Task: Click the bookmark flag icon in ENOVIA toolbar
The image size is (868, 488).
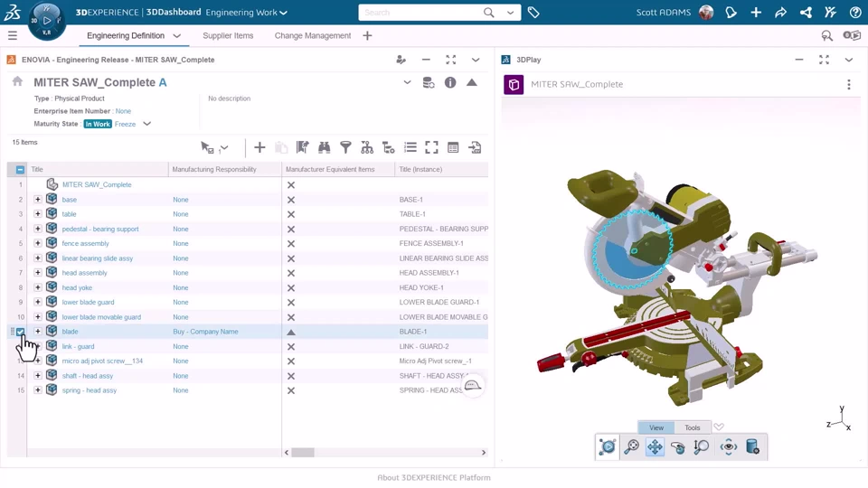Action: [x=302, y=147]
